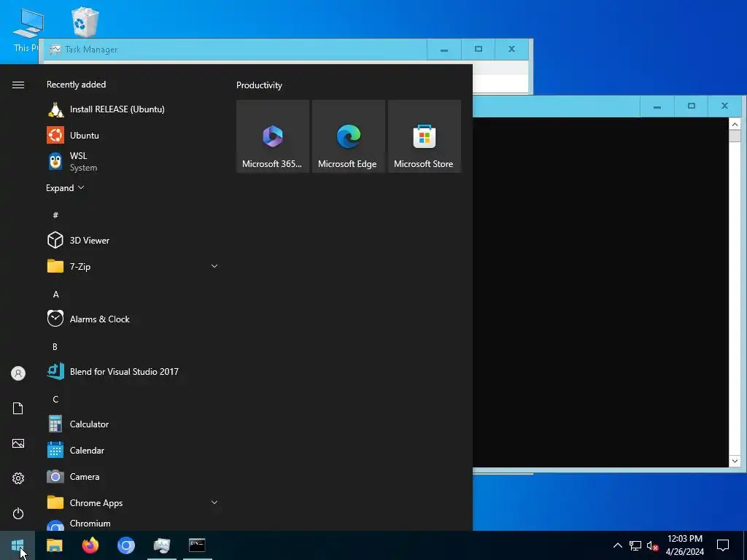Click Task Manager title bar
Viewport: 747px width, 560px height.
click(236, 49)
